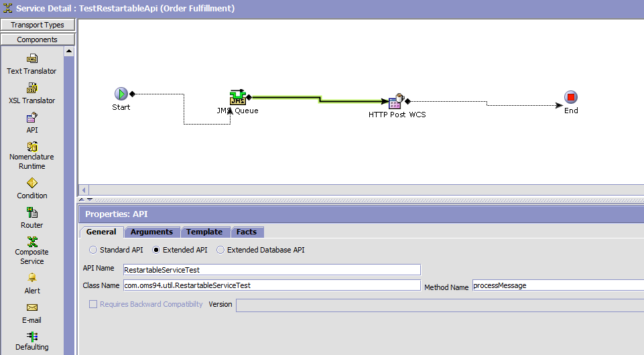Select the Standard API radio button
The height and width of the screenshot is (355, 644).
point(93,250)
